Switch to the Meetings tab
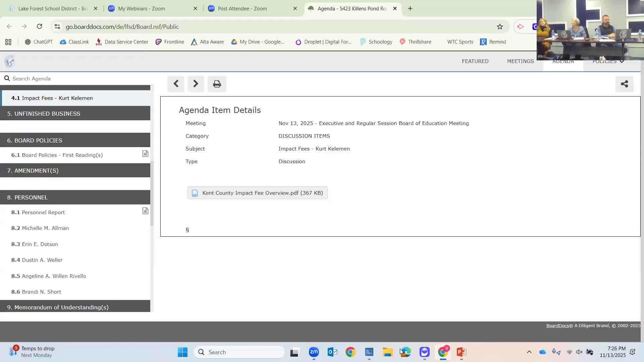644x362 pixels. (x=520, y=61)
